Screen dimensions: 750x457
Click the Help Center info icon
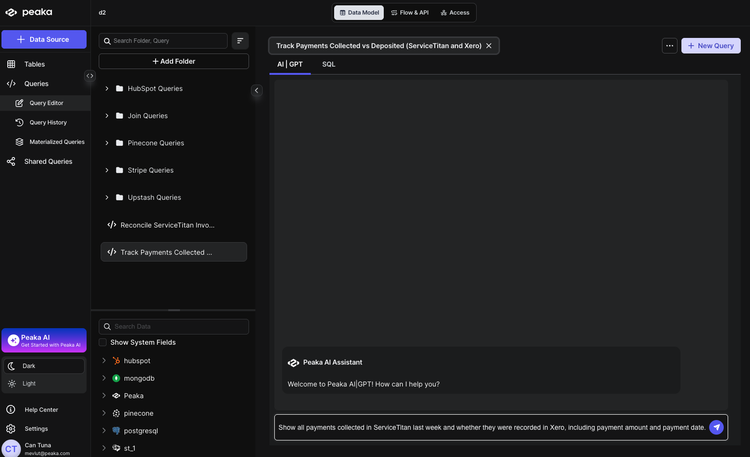pyautogui.click(x=11, y=410)
